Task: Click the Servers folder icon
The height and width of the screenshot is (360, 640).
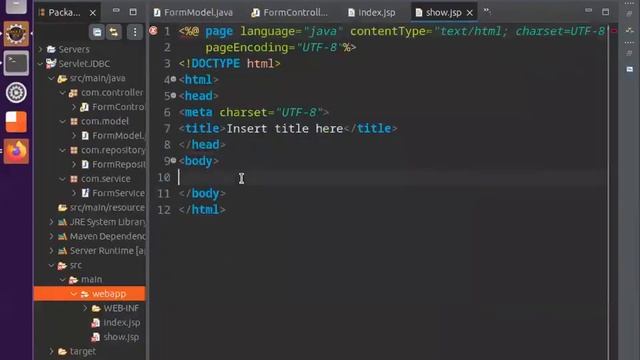Action: click(51, 49)
